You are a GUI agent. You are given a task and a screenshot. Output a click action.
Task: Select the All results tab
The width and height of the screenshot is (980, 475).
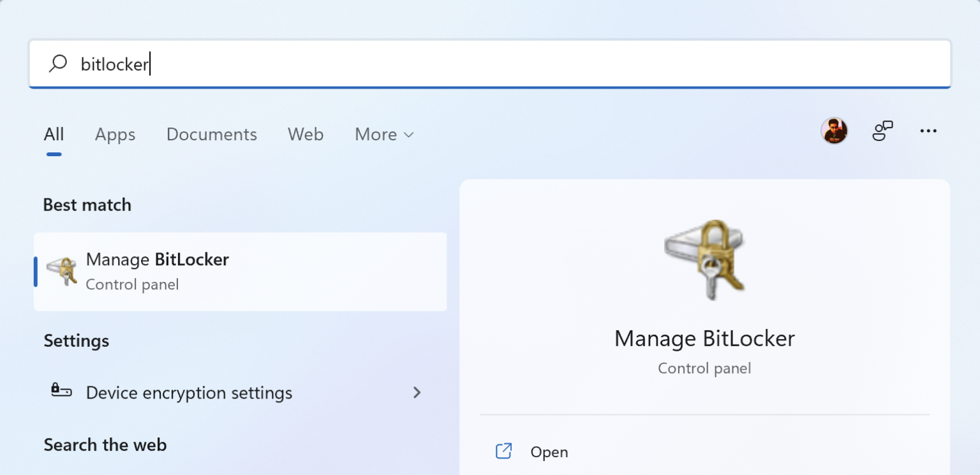[54, 134]
